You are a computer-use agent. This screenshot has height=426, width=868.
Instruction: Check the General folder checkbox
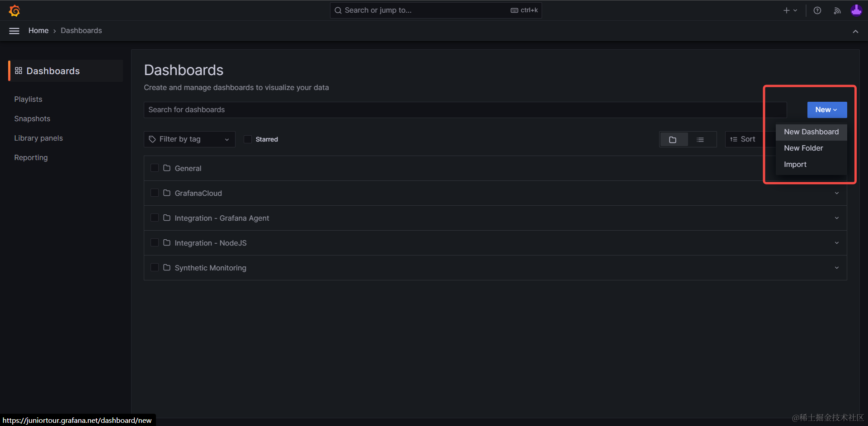click(155, 168)
